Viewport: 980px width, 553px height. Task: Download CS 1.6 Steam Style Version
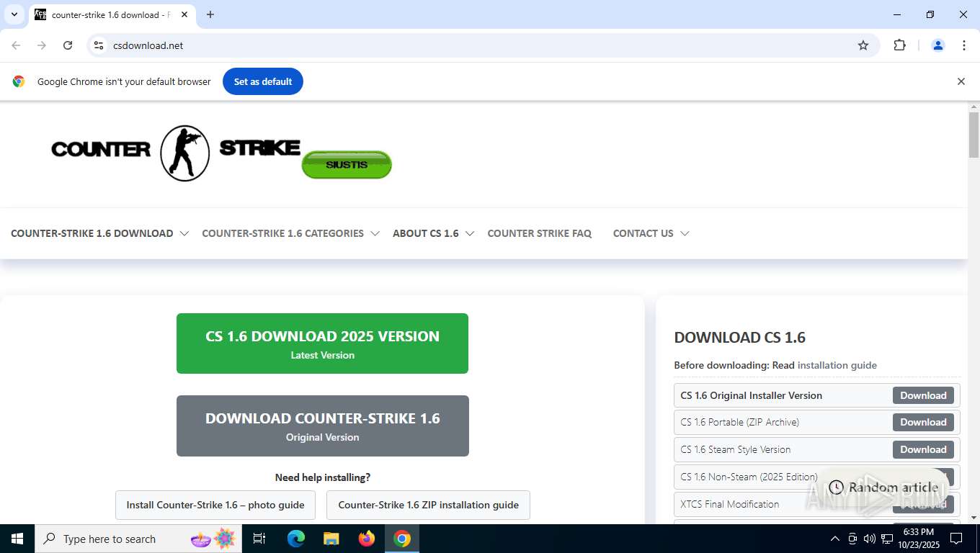click(923, 449)
